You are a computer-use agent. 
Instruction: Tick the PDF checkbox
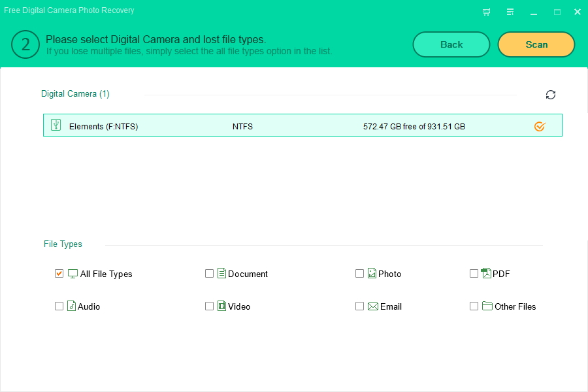[x=474, y=274]
